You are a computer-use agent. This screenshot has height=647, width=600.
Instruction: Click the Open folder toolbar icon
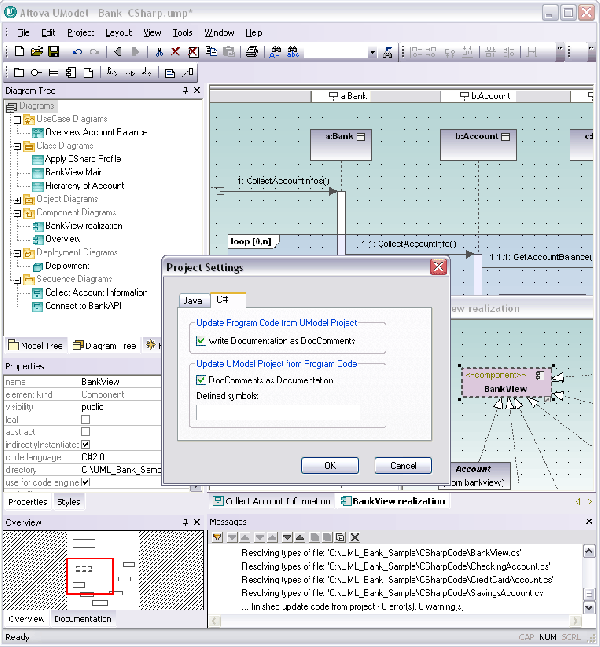tap(36, 51)
